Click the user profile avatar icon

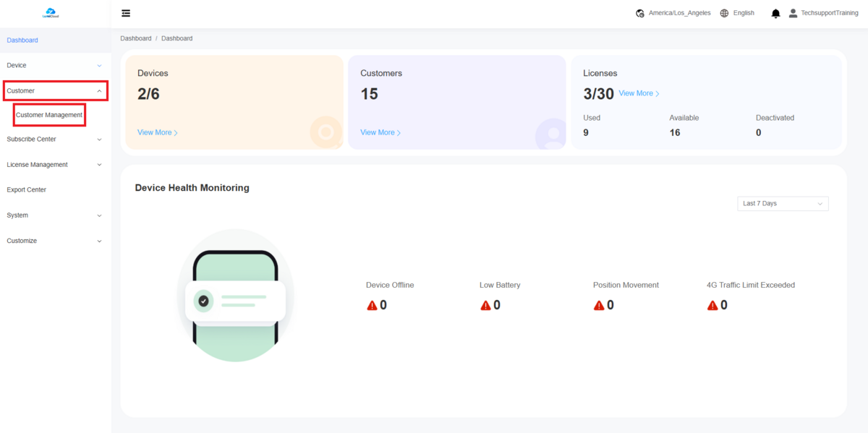[x=793, y=13]
